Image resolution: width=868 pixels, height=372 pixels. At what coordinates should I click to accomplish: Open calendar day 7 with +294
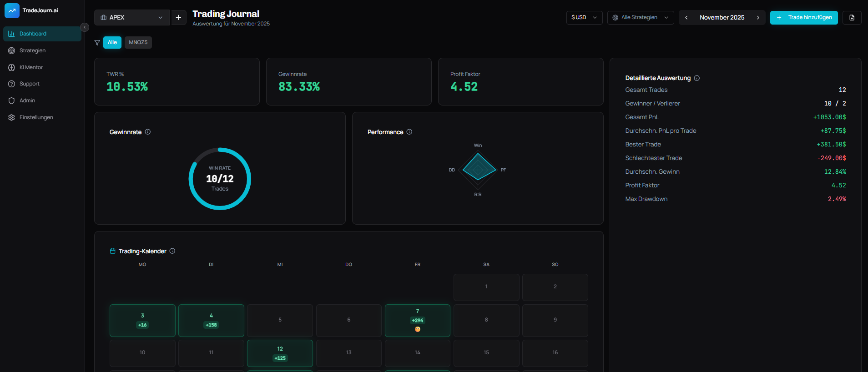click(418, 321)
